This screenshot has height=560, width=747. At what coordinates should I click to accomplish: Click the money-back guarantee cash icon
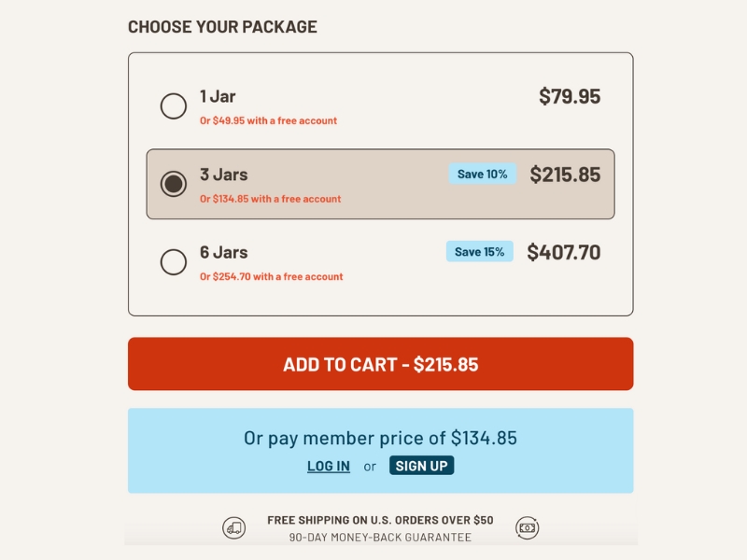[x=528, y=528]
